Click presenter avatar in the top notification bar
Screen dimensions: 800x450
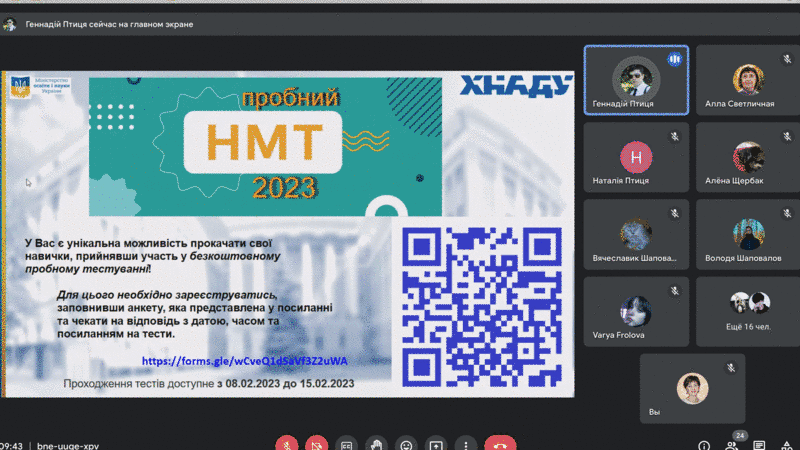(x=9, y=24)
